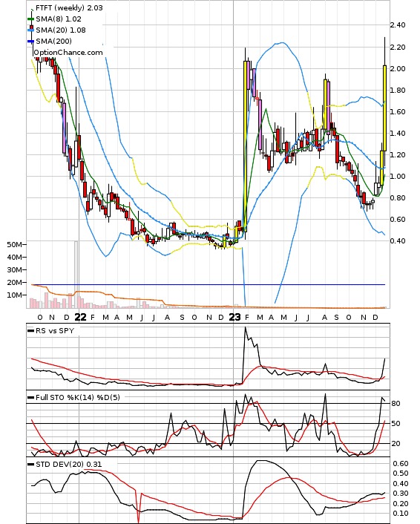Click the bold 23 year marker on time axis
Viewport: 420px width, 524px height.
point(234,317)
